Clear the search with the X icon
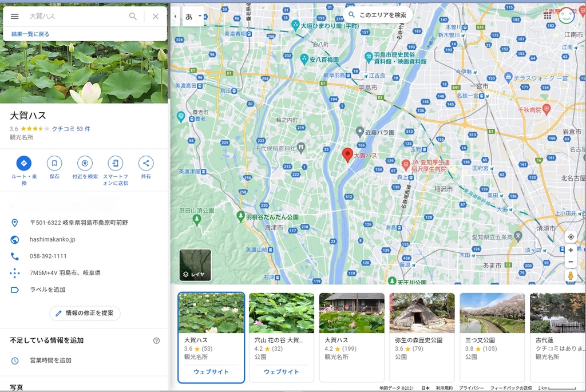Viewport: 586px width, 392px height. pyautogui.click(x=156, y=17)
